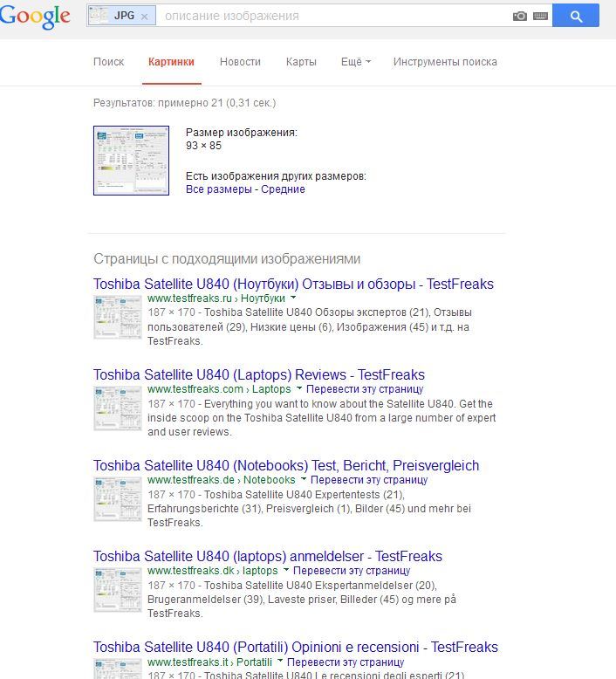The image size is (616, 679).
Task: Click the www.testfreaks.dk › laptops URL
Action: coord(213,571)
